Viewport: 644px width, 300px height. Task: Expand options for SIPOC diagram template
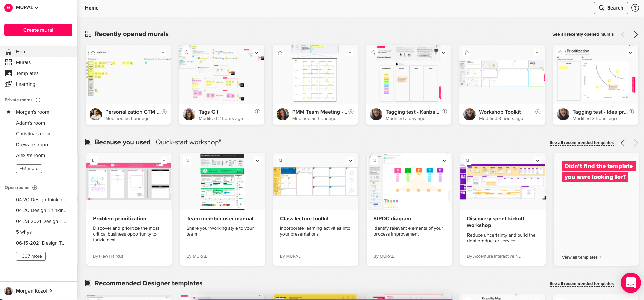pos(444,161)
